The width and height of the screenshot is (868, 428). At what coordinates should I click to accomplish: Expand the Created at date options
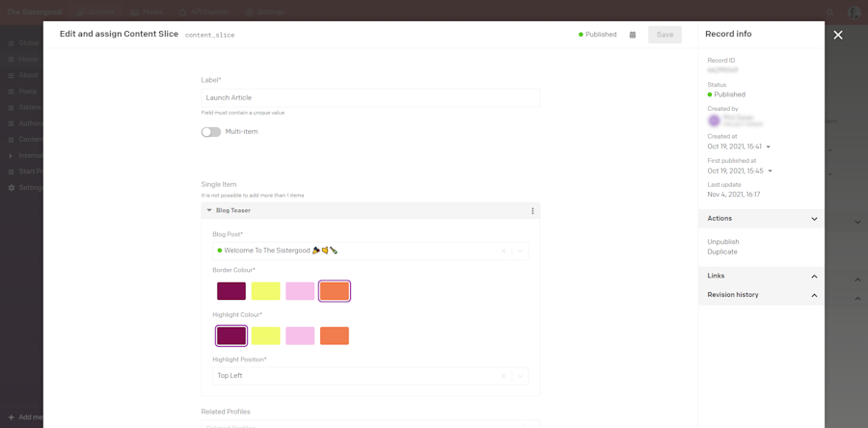(x=769, y=147)
